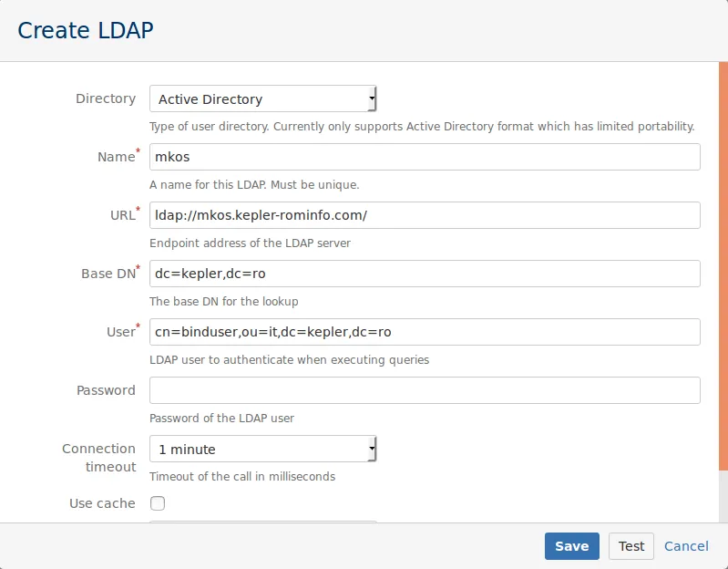
Task: Click the 'Endpoint address of the LDAP server' hint
Action: coord(250,243)
